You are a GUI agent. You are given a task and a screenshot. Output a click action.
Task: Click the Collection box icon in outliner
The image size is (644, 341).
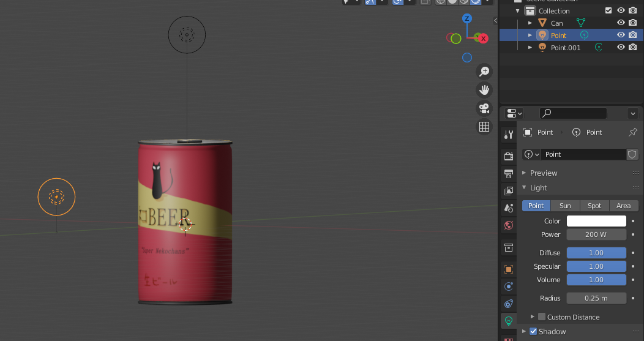pyautogui.click(x=530, y=10)
